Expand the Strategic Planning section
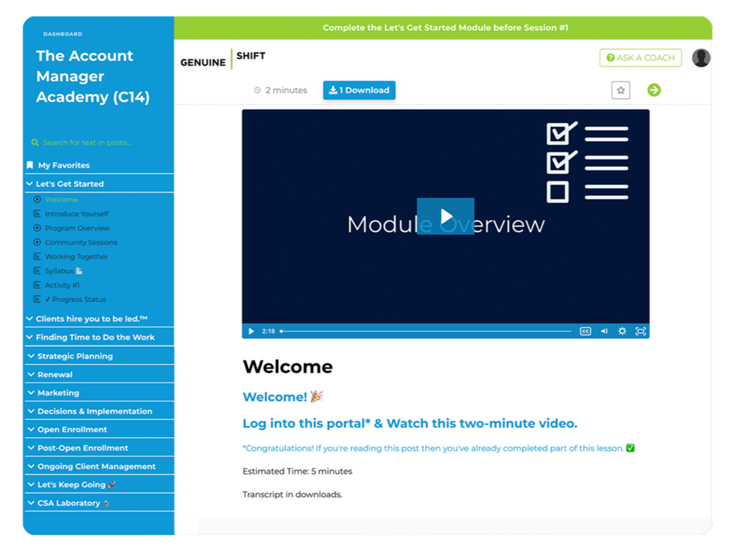742x560 pixels. 30,356
